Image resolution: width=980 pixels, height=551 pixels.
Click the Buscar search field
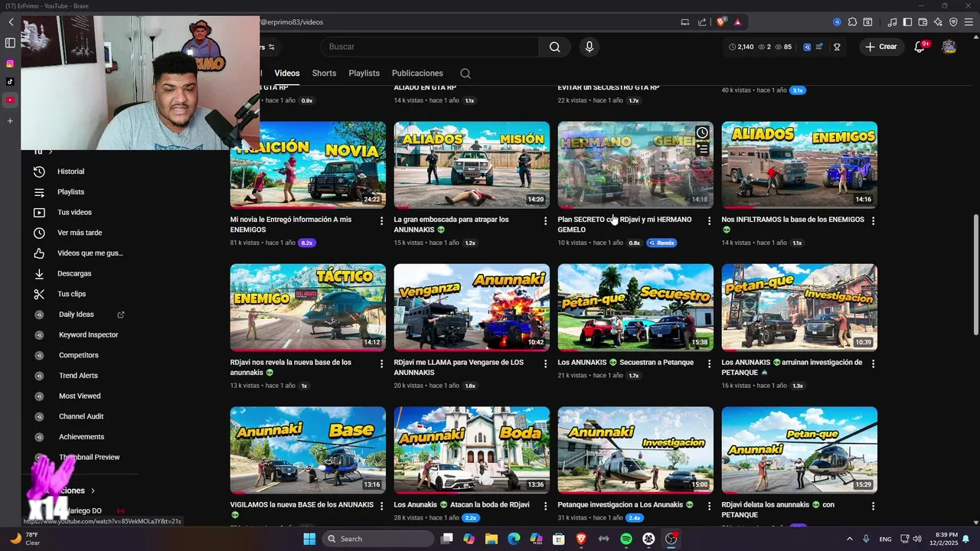[x=430, y=47]
